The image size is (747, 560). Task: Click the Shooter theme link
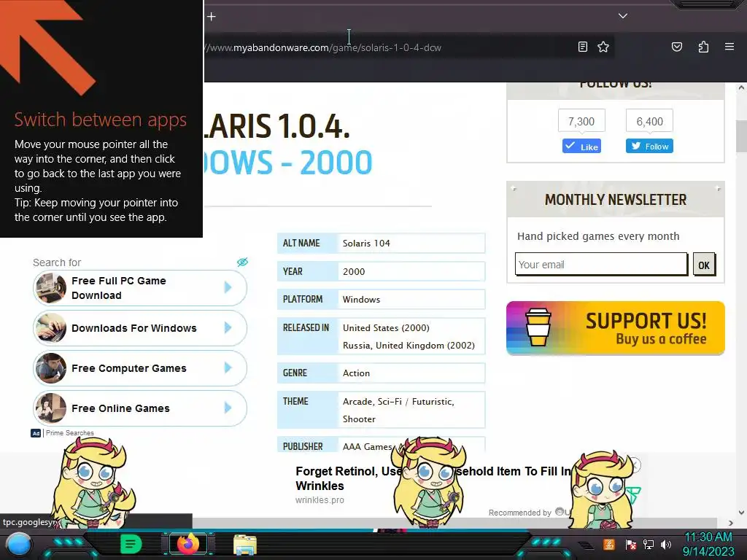[x=359, y=419]
